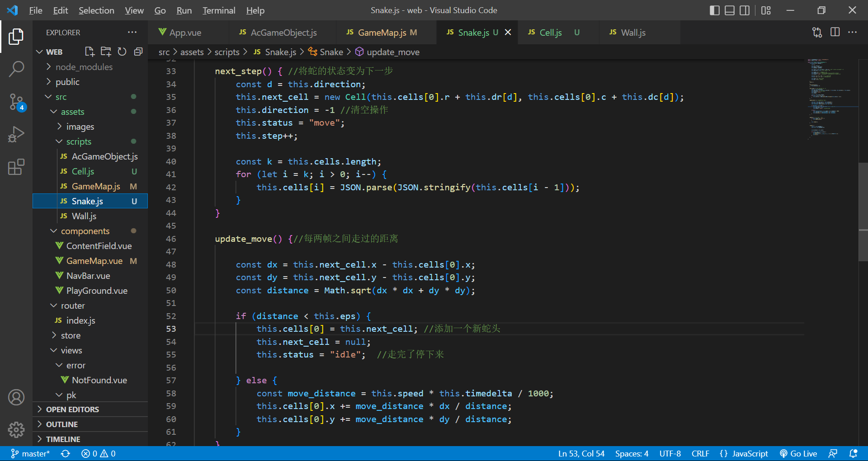Open the Run and Debug view
868x461 pixels.
[x=16, y=134]
